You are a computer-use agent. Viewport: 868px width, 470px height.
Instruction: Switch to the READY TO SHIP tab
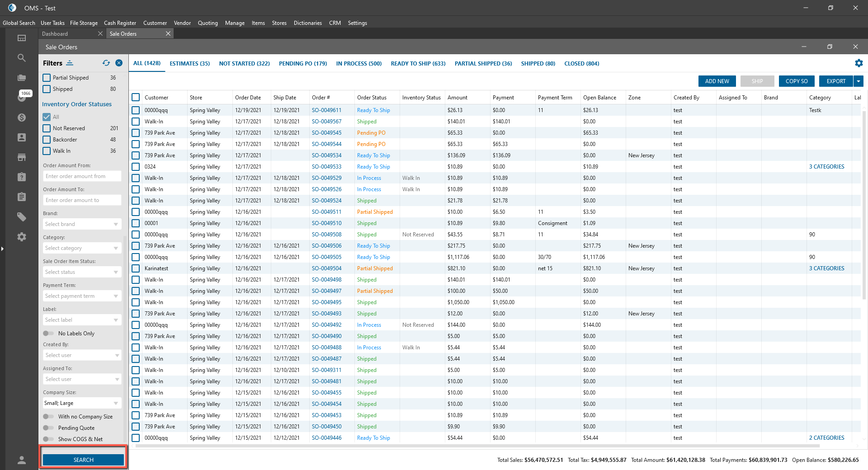coord(418,64)
